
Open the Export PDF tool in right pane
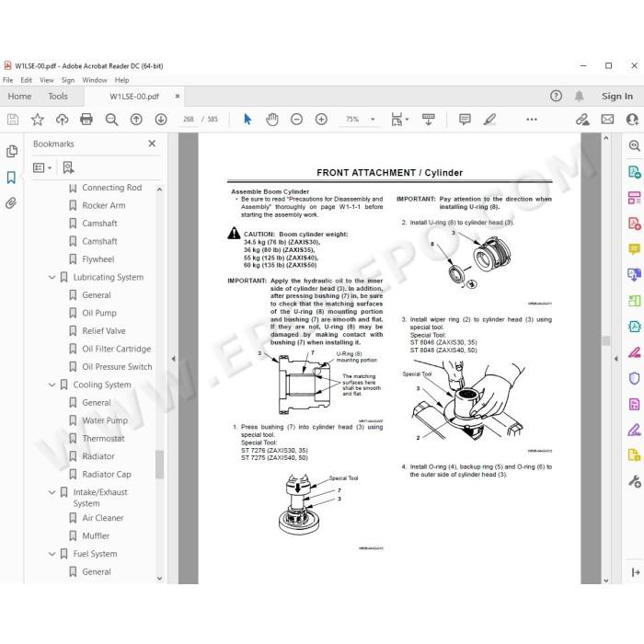click(634, 172)
